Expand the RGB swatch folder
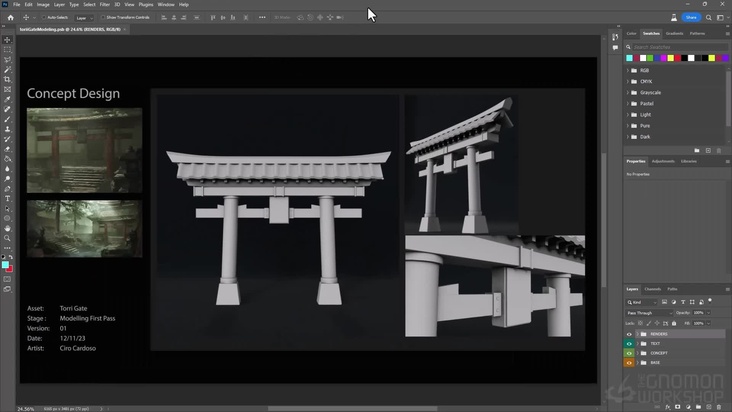 point(628,70)
